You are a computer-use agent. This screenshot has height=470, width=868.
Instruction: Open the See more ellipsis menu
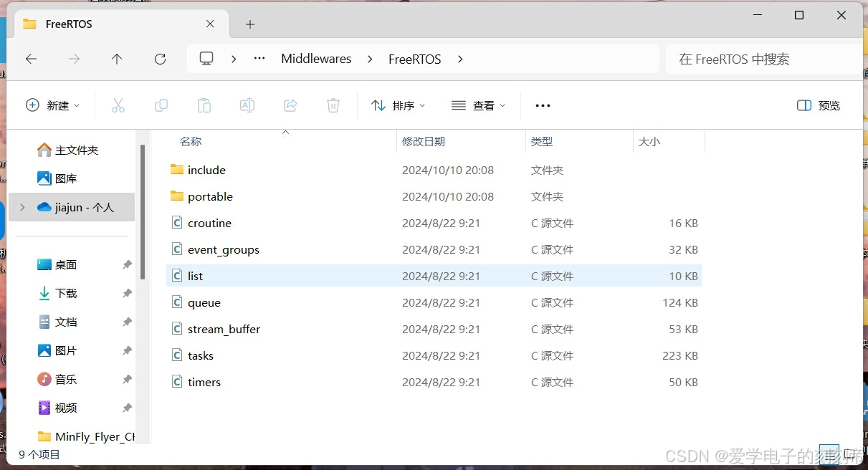[x=543, y=105]
